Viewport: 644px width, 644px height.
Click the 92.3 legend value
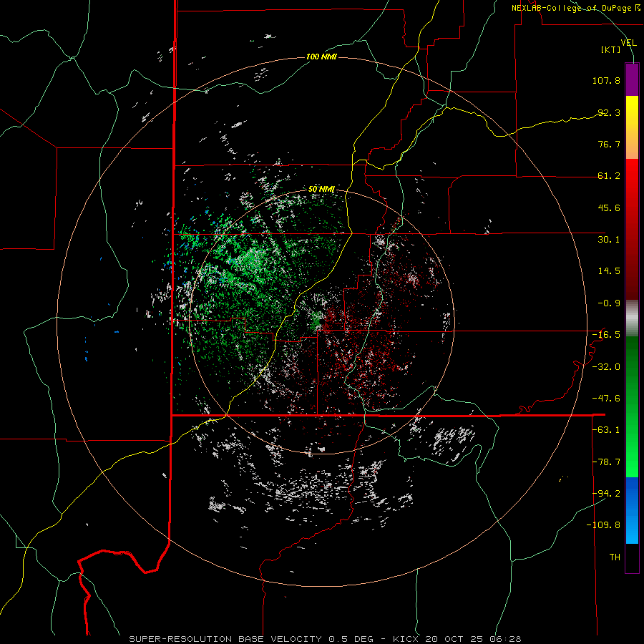pos(609,112)
